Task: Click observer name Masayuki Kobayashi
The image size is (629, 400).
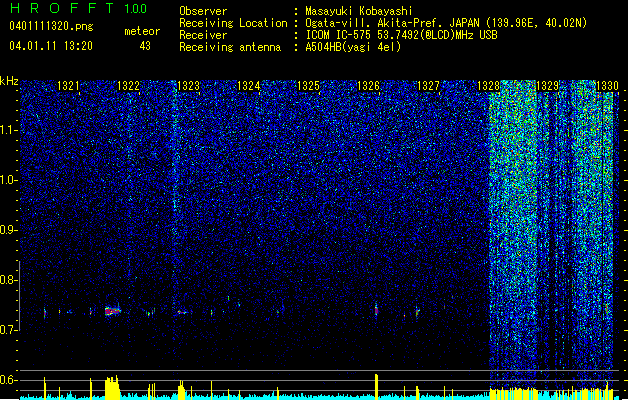Action: coord(359,11)
